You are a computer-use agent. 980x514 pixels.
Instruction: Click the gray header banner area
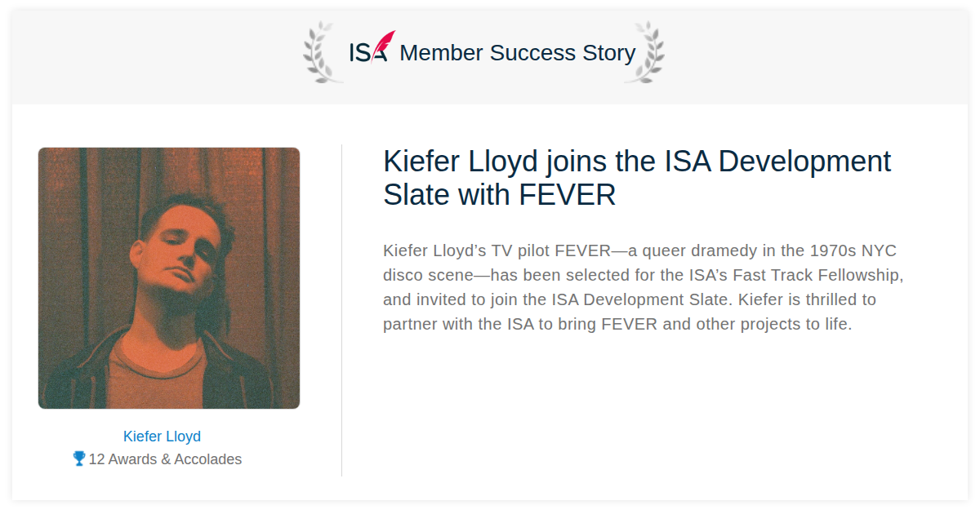pos(490,57)
